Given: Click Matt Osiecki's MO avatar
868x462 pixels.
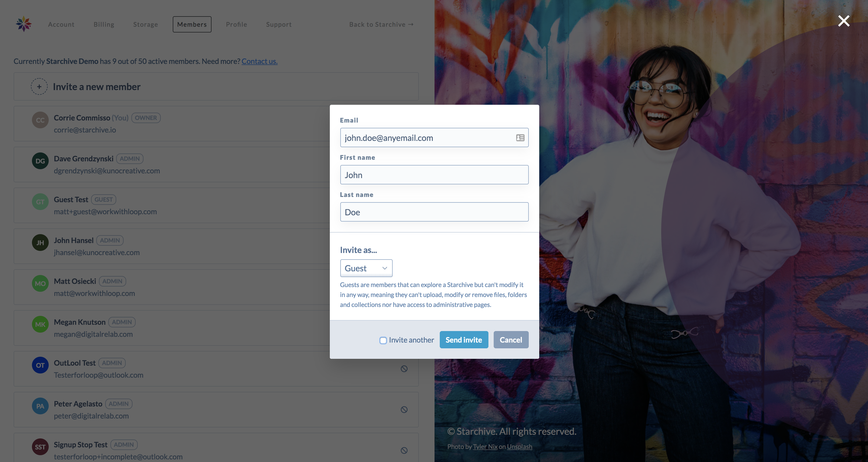Looking at the screenshot, I should [x=40, y=283].
